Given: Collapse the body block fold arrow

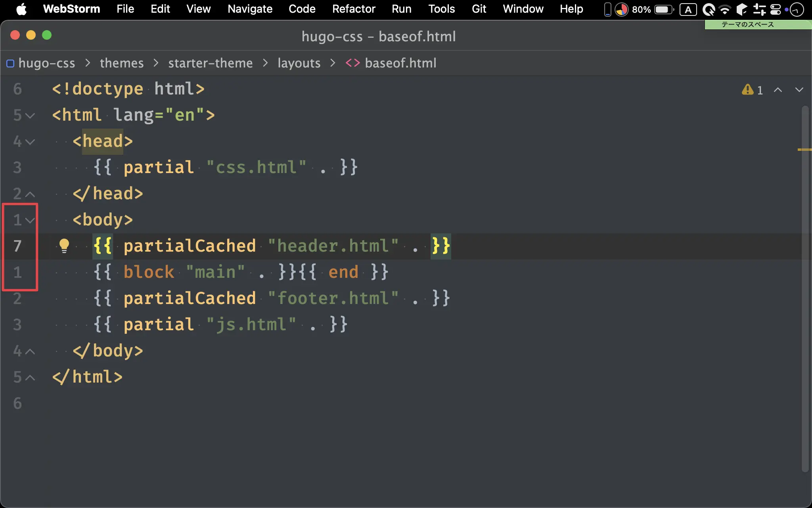Looking at the screenshot, I should pyautogui.click(x=30, y=220).
